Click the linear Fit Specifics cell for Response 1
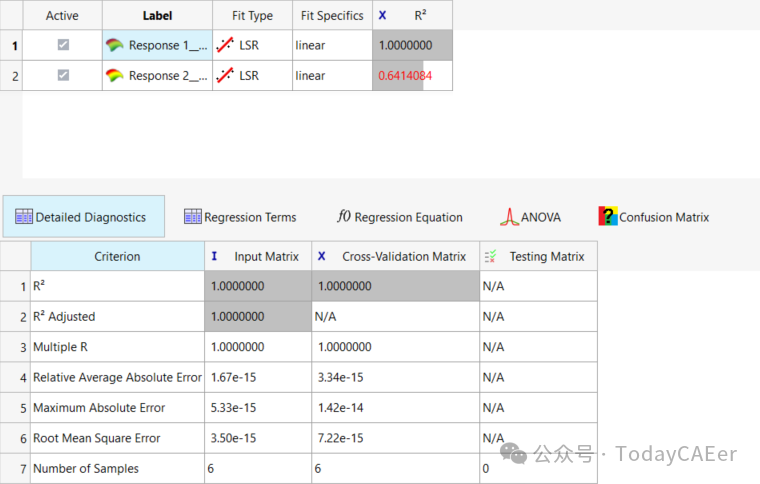Image resolution: width=760 pixels, height=484 pixels. pyautogui.click(x=332, y=45)
